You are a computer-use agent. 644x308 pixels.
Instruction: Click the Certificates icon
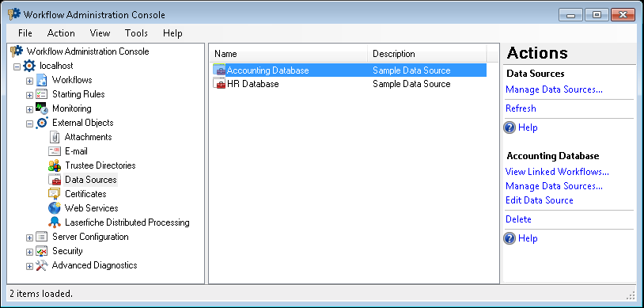55,194
